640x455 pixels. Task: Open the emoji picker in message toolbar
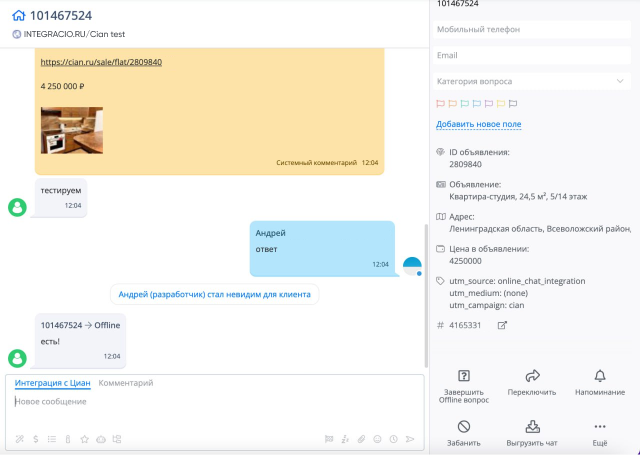(378, 439)
